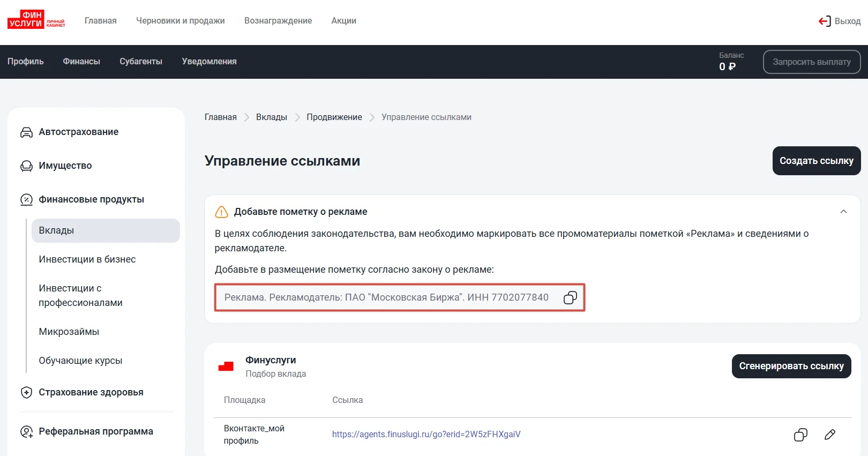Select Инвестиции с профессионалами in sidebar
The height and width of the screenshot is (456, 868).
tap(81, 295)
